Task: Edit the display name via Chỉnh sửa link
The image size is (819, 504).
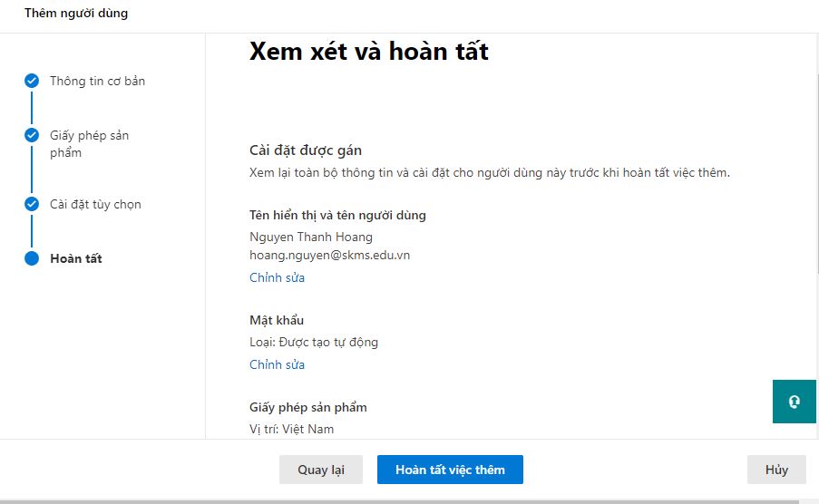Action: pyautogui.click(x=277, y=277)
